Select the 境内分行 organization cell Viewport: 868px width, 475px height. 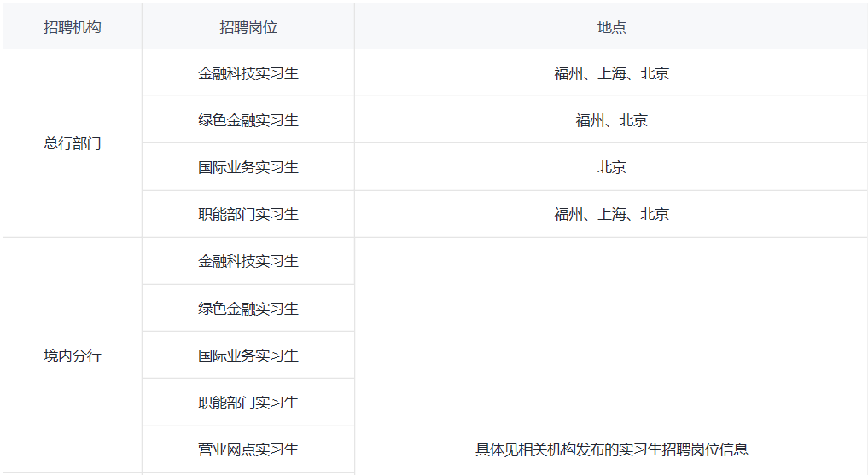pos(73,356)
